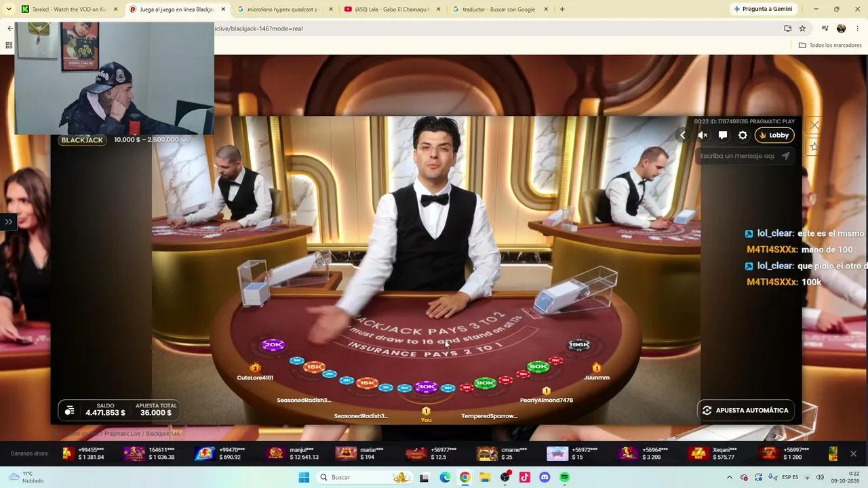Select the purple 30K chip at your seat
The width and height of the screenshot is (868, 488).
tap(426, 387)
